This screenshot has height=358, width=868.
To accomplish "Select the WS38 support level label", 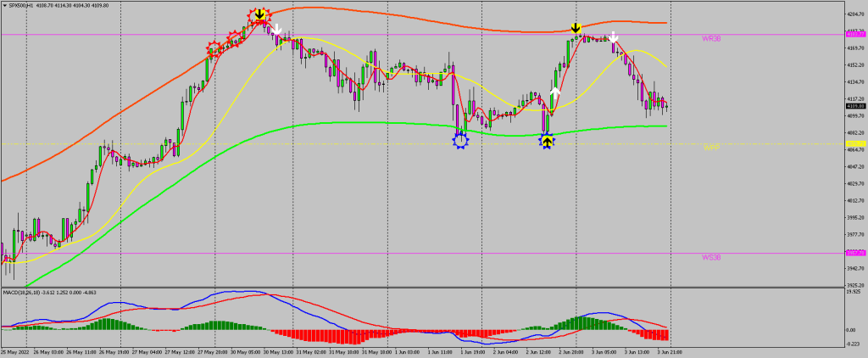I will coord(710,257).
